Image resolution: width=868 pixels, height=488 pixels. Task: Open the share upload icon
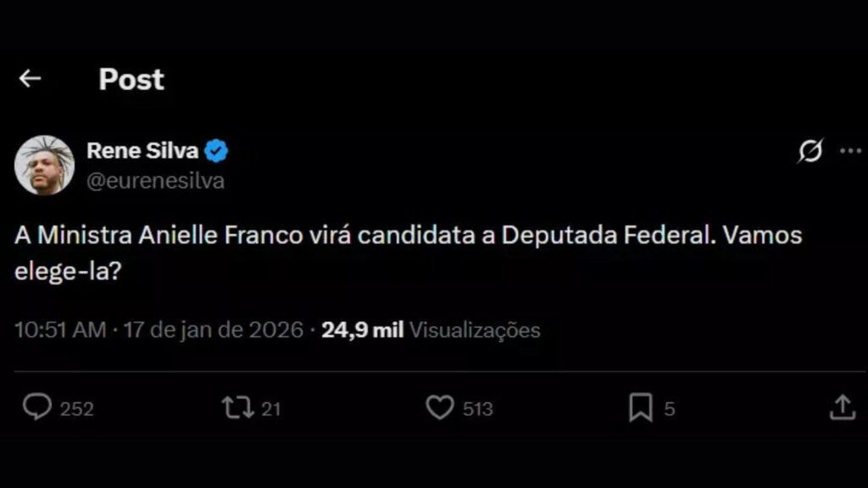coord(841,408)
